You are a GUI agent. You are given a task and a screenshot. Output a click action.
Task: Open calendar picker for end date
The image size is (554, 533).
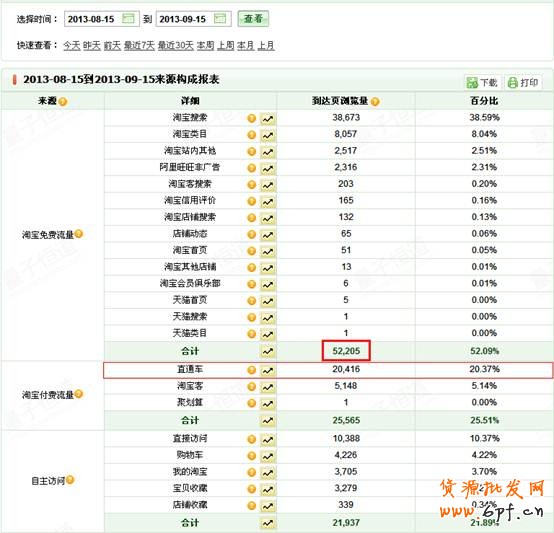pyautogui.click(x=220, y=18)
